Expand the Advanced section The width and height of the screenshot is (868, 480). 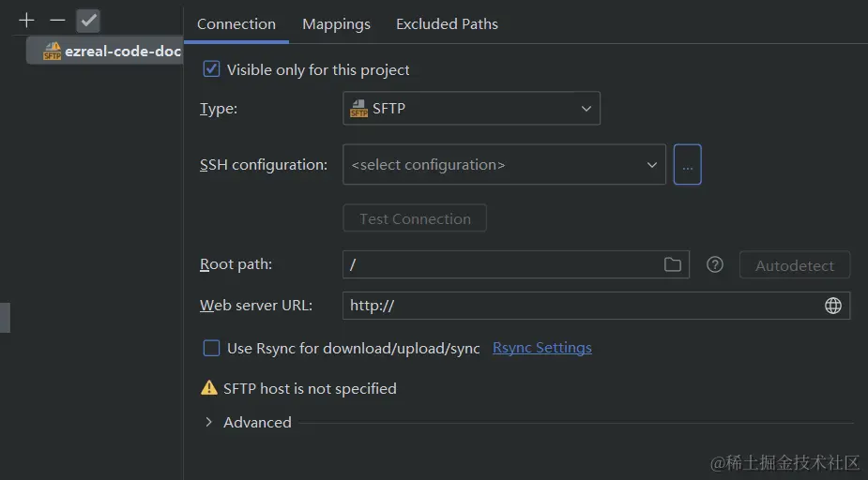(209, 423)
